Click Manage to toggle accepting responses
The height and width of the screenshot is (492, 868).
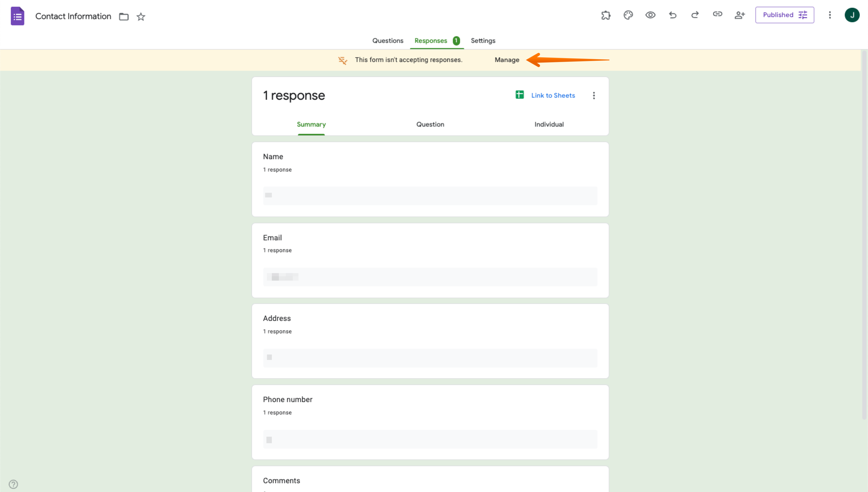pyautogui.click(x=507, y=60)
